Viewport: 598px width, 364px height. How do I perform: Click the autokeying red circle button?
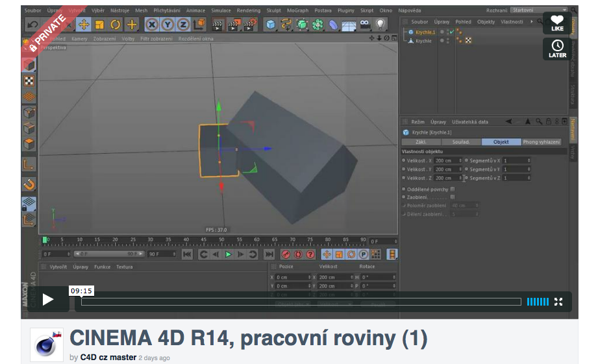[298, 254]
